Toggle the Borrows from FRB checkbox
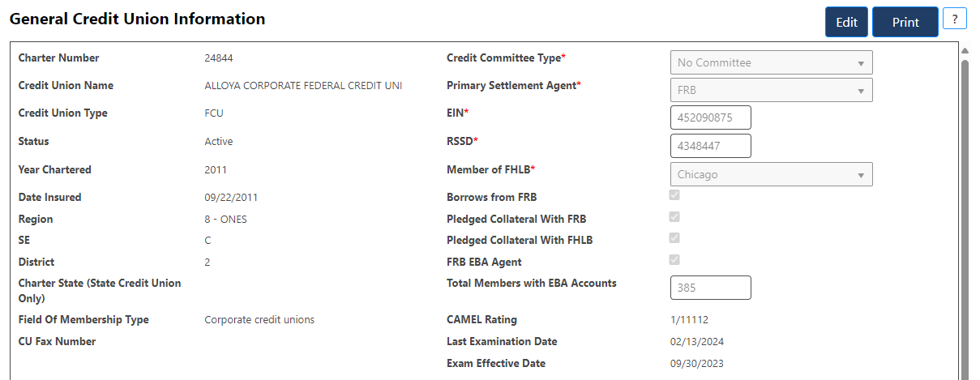 tap(674, 195)
